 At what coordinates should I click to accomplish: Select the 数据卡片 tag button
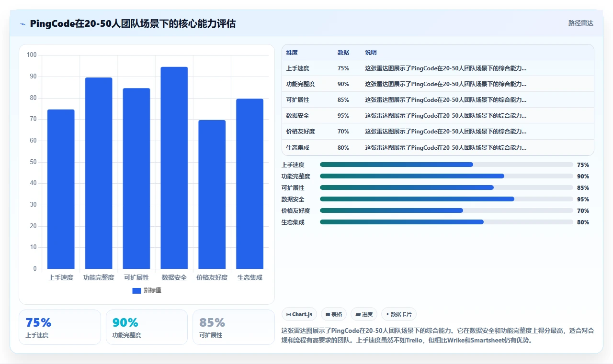[x=399, y=314]
